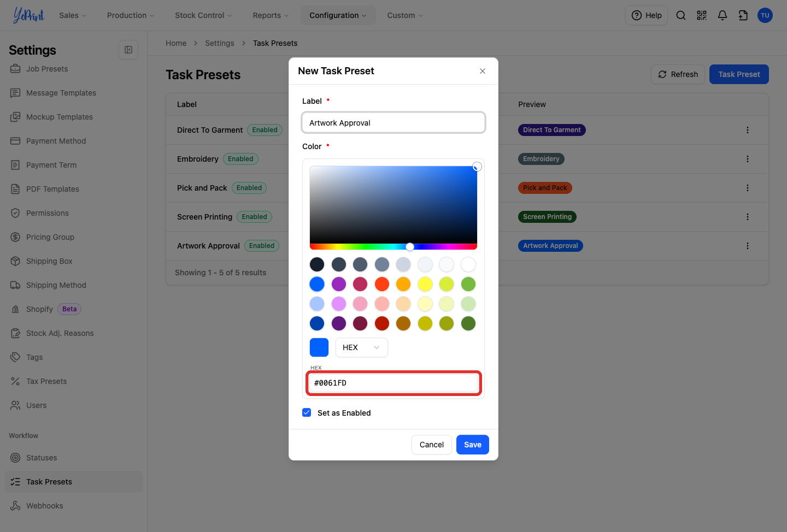Image resolution: width=787 pixels, height=532 pixels.
Task: Click the blue Task Preset button
Action: [739, 74]
